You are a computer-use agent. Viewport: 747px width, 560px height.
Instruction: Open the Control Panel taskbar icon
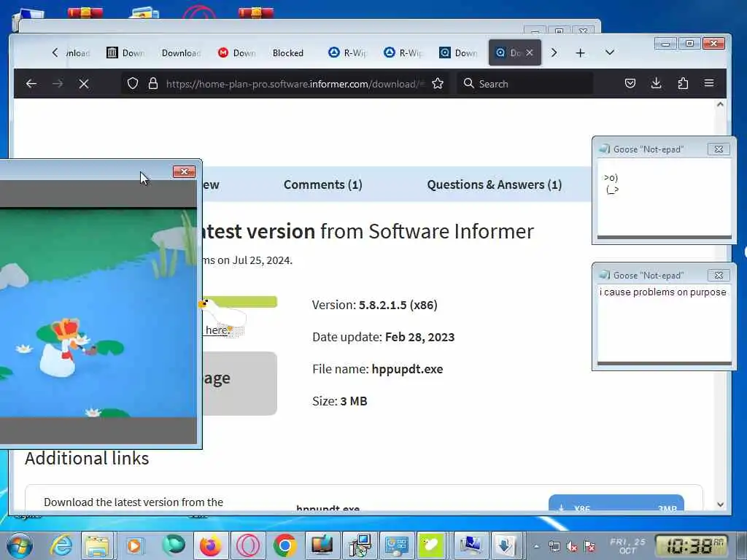point(396,545)
